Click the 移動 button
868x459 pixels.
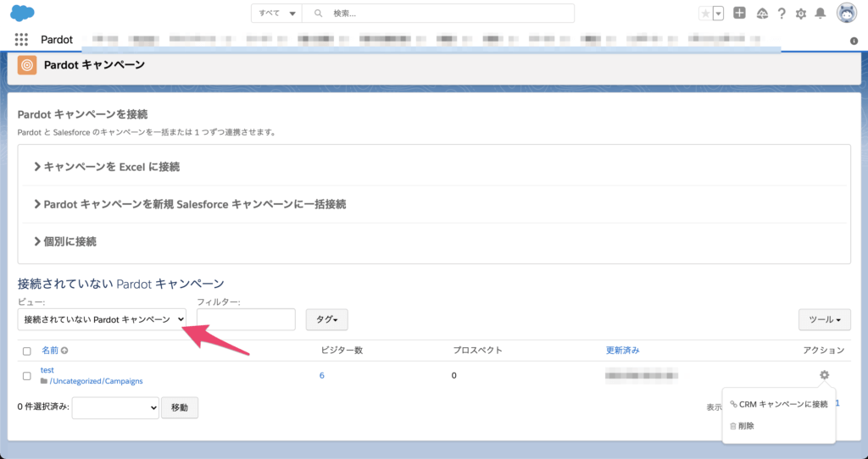coord(180,407)
